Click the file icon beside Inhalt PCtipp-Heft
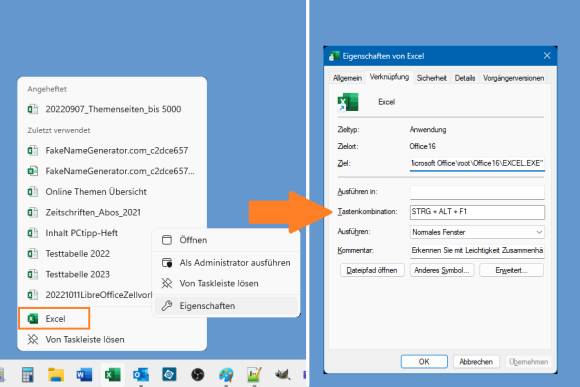 (x=33, y=233)
